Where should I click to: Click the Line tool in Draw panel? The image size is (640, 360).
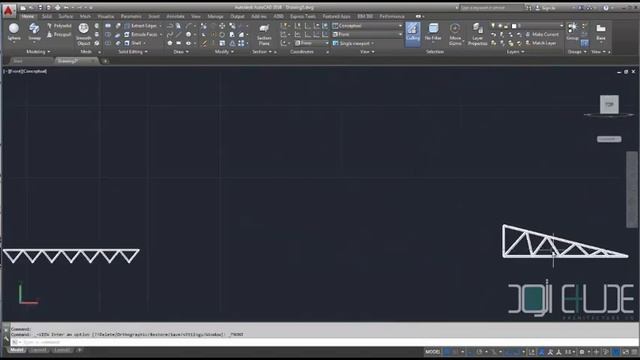[178, 35]
